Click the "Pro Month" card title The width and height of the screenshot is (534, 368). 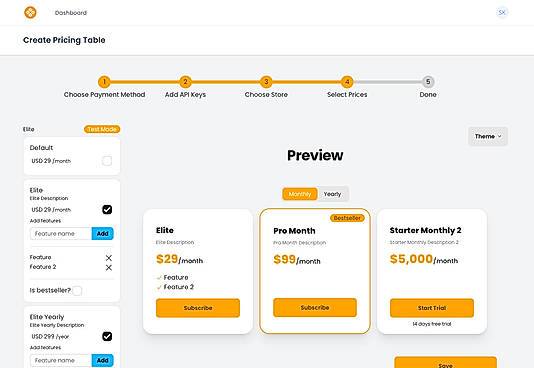[294, 231]
